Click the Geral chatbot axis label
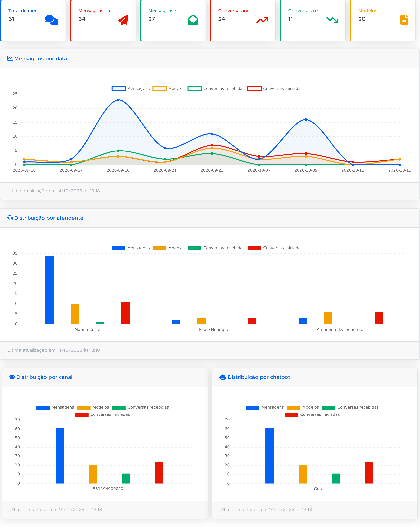This screenshot has width=420, height=527. point(319,489)
